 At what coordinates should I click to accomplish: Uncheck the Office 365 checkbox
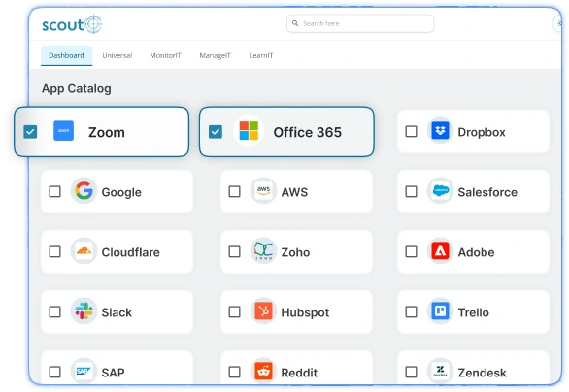pos(216,132)
